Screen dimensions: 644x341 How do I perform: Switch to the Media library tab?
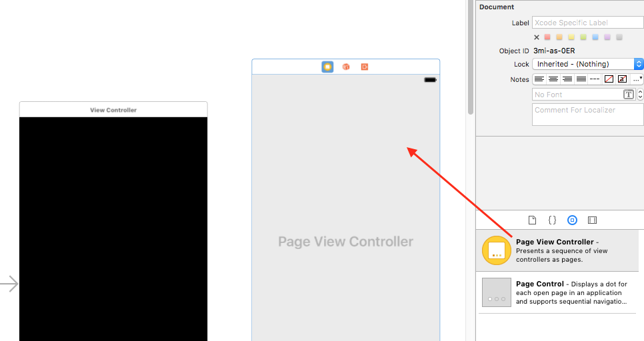592,220
